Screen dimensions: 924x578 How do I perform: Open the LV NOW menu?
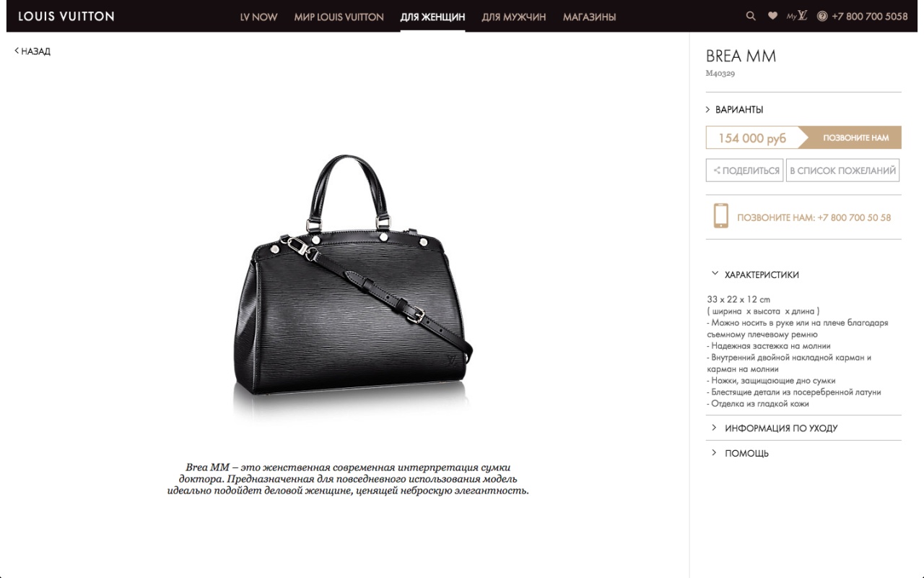point(258,17)
